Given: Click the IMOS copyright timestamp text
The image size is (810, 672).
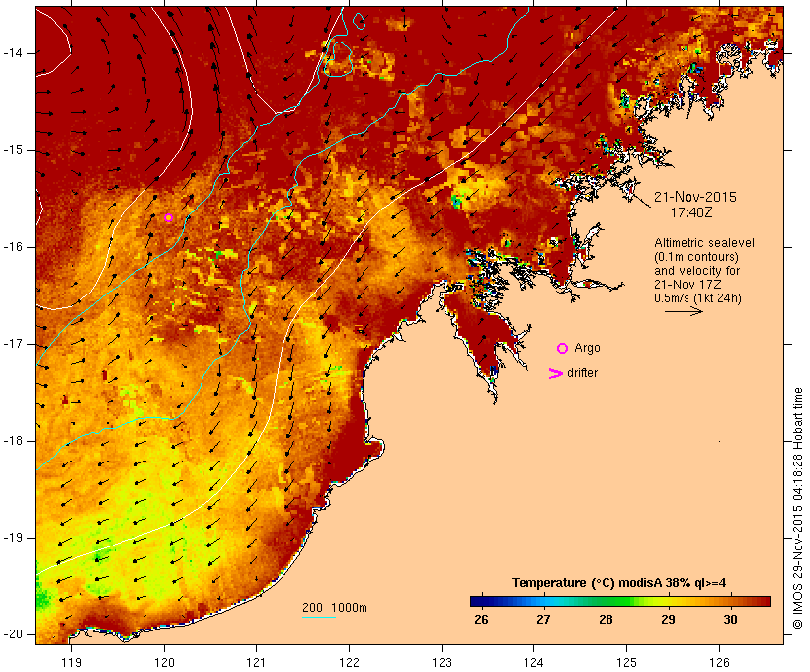Looking at the screenshot, I should coord(798,509).
